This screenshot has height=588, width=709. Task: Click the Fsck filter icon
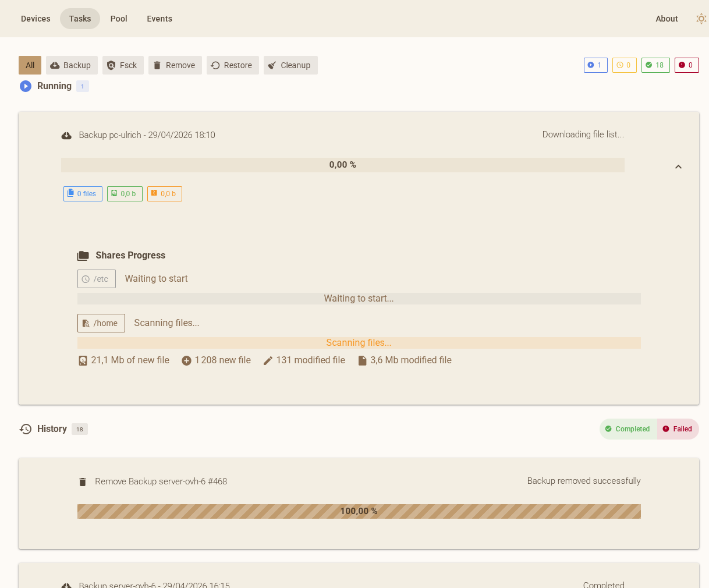click(110, 65)
